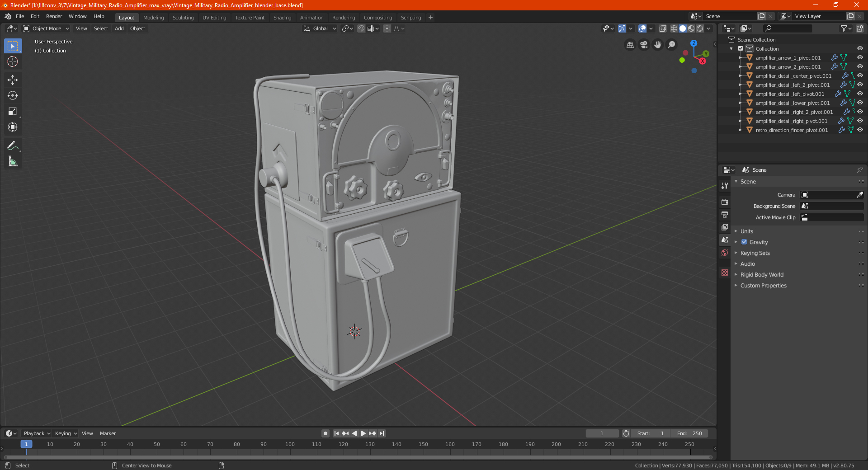
Task: Toggle orthographic/perspective view icon
Action: [x=630, y=45]
